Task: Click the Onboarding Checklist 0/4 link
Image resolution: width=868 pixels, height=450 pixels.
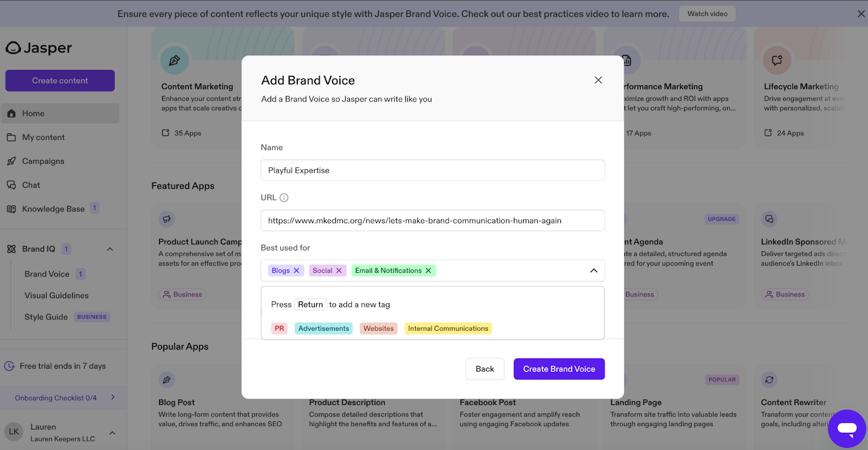Action: [x=56, y=398]
